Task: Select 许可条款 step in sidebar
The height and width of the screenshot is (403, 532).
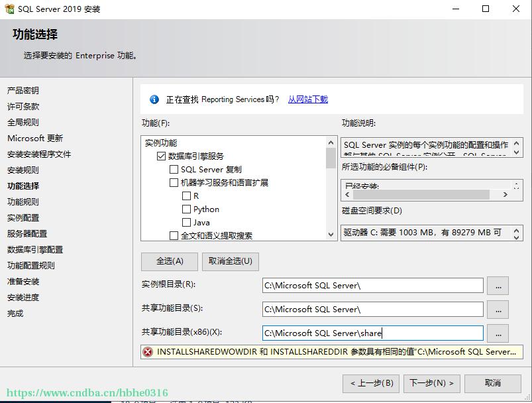Action: (x=23, y=107)
